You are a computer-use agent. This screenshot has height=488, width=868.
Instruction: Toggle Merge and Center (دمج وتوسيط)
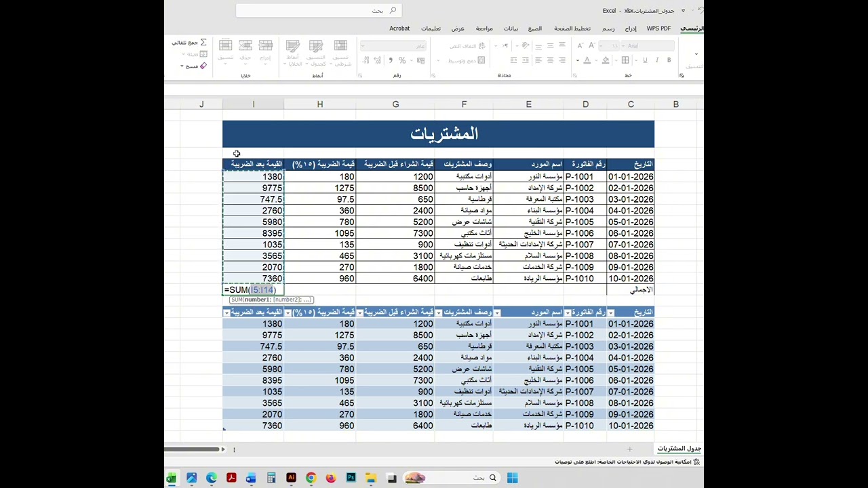tap(467, 60)
